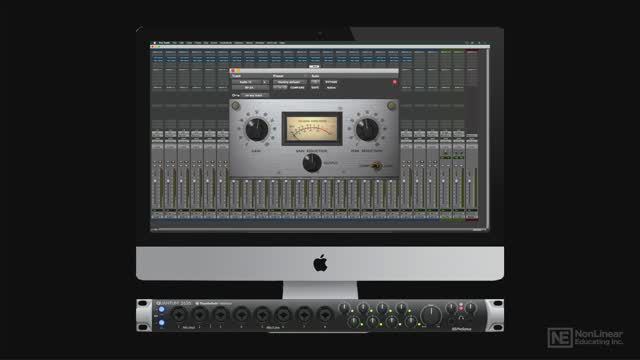Click the mix window horizontal scrollbar
The height and width of the screenshot is (360, 640).
[x=316, y=230]
